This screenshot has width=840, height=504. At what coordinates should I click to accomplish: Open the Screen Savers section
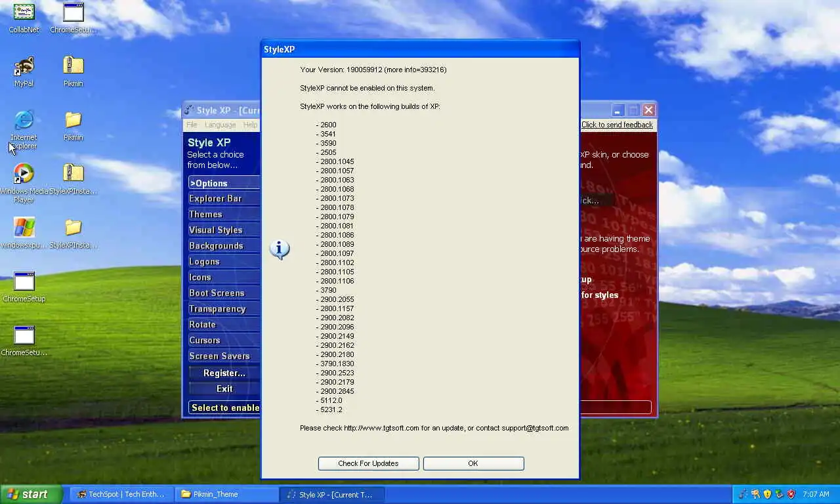[224, 356]
